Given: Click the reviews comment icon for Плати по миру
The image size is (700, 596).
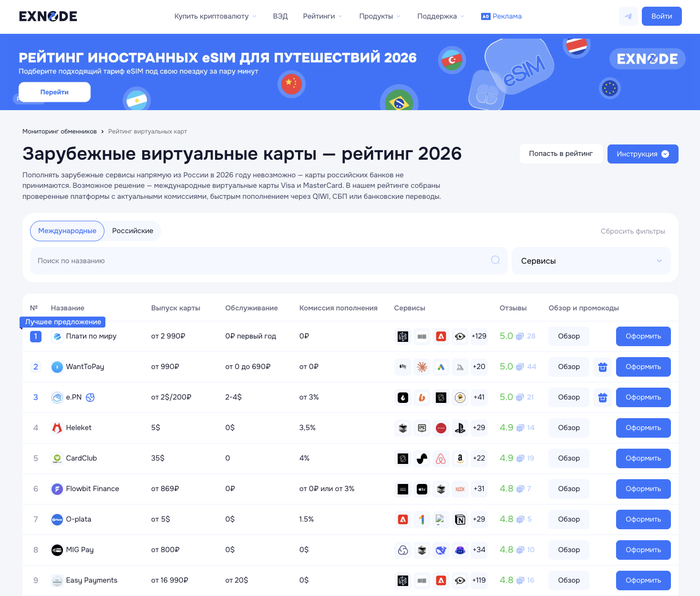Looking at the screenshot, I should pyautogui.click(x=520, y=337).
